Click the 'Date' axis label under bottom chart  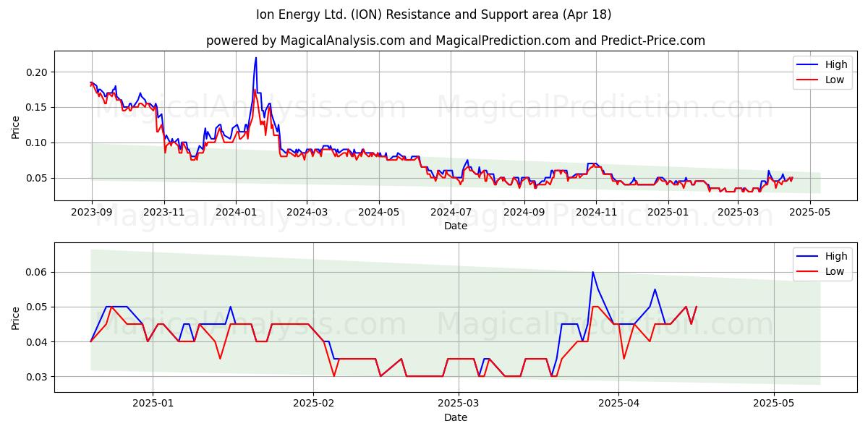(456, 417)
